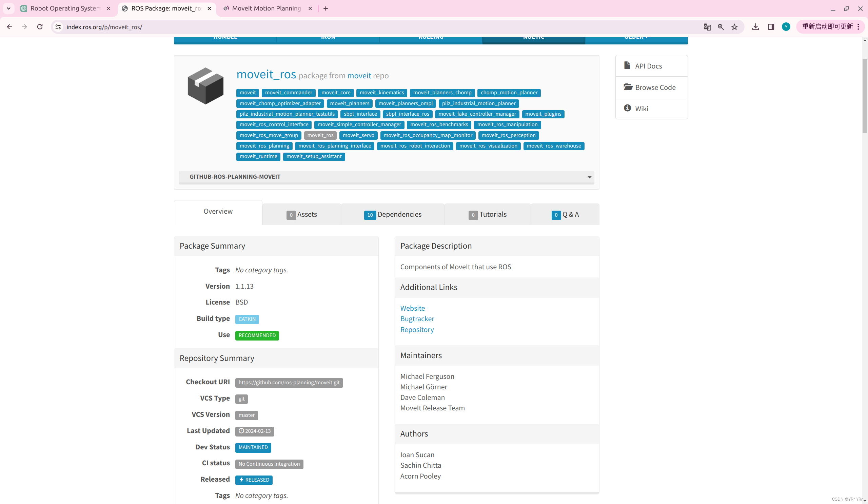Click the Wiki info icon
This screenshot has height=504, width=868.
point(627,108)
